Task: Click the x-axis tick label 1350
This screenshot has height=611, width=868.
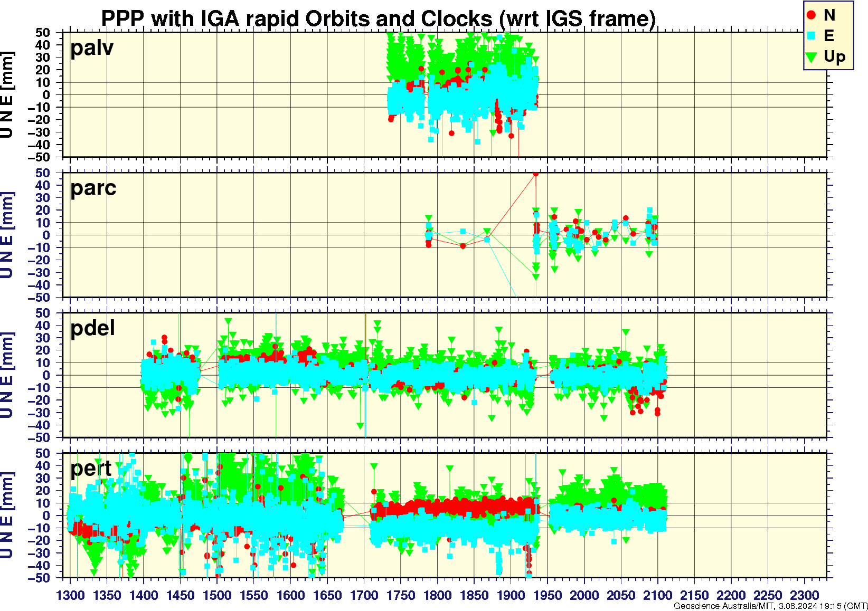Action: coord(107,596)
